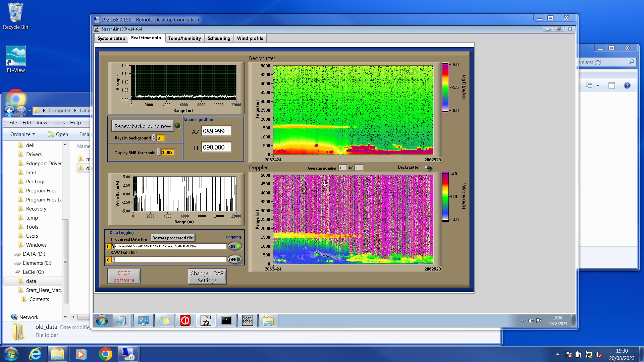
Task: Open the Organize dropdown in Explorer
Action: (x=22, y=134)
